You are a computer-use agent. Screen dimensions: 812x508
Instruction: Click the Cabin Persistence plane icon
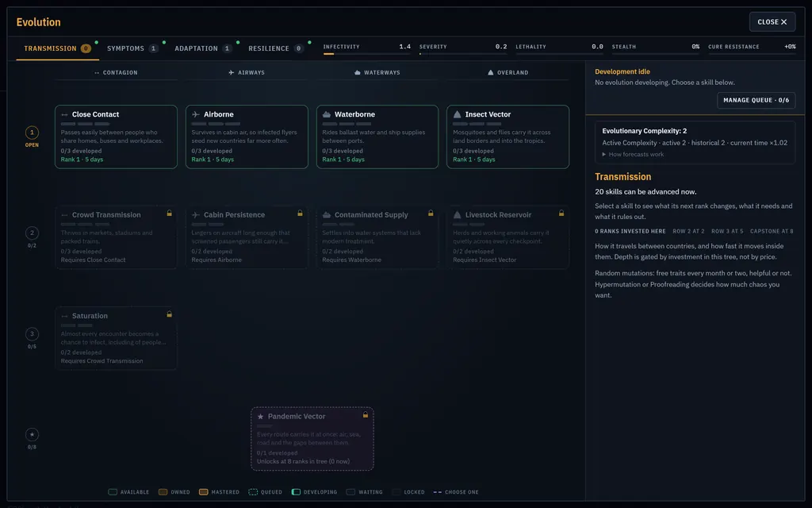coord(196,214)
